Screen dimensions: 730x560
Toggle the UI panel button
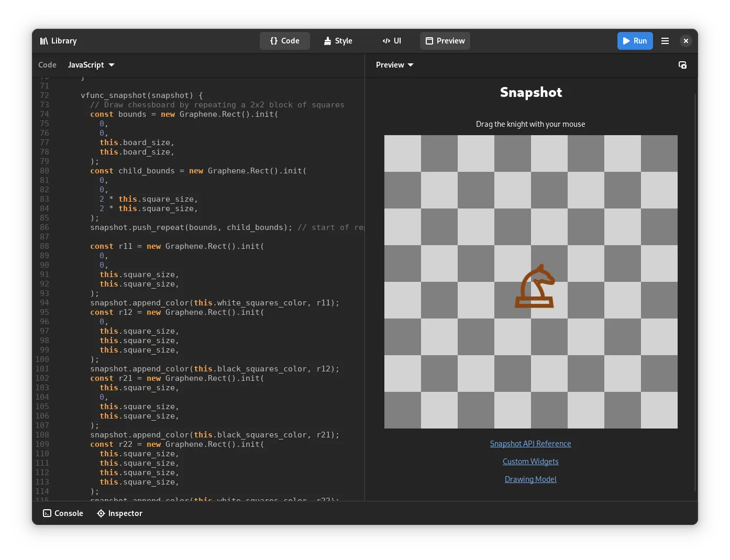(392, 41)
